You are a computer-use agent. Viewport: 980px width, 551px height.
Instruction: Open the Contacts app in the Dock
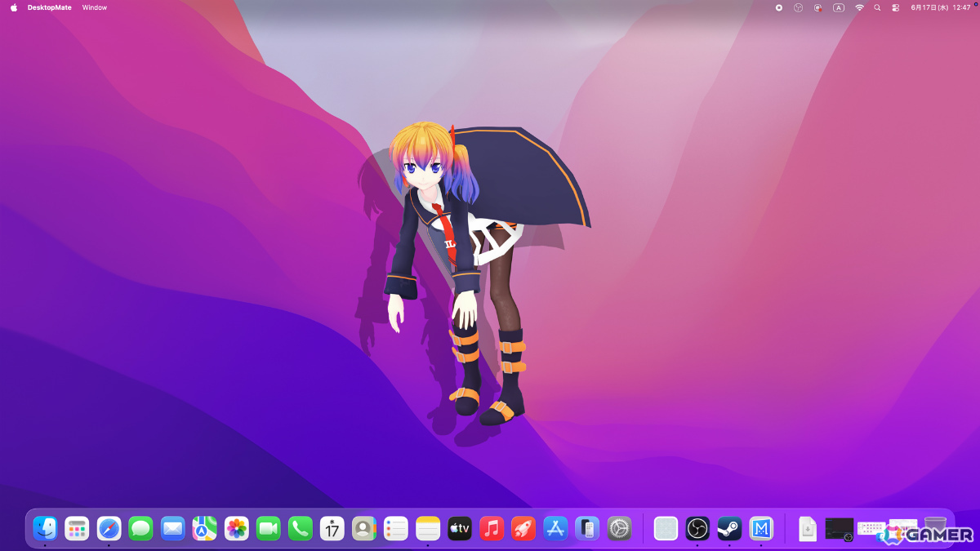[363, 529]
